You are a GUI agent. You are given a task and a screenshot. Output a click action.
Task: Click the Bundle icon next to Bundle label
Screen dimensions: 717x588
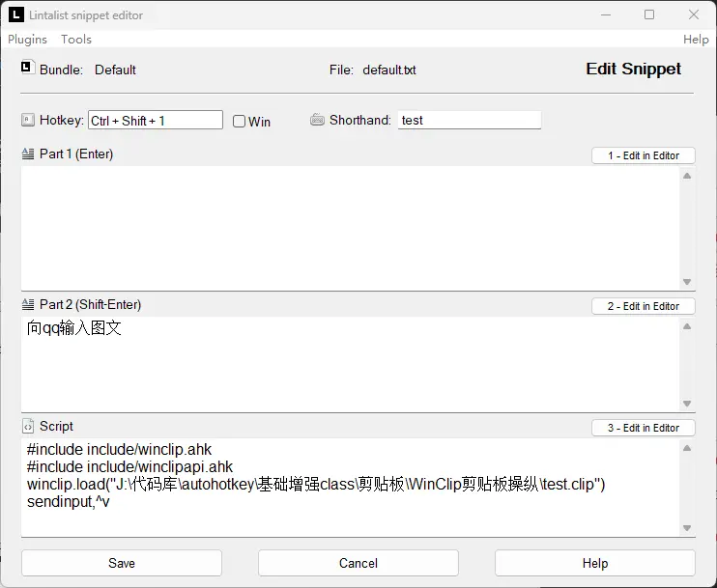(x=27, y=68)
